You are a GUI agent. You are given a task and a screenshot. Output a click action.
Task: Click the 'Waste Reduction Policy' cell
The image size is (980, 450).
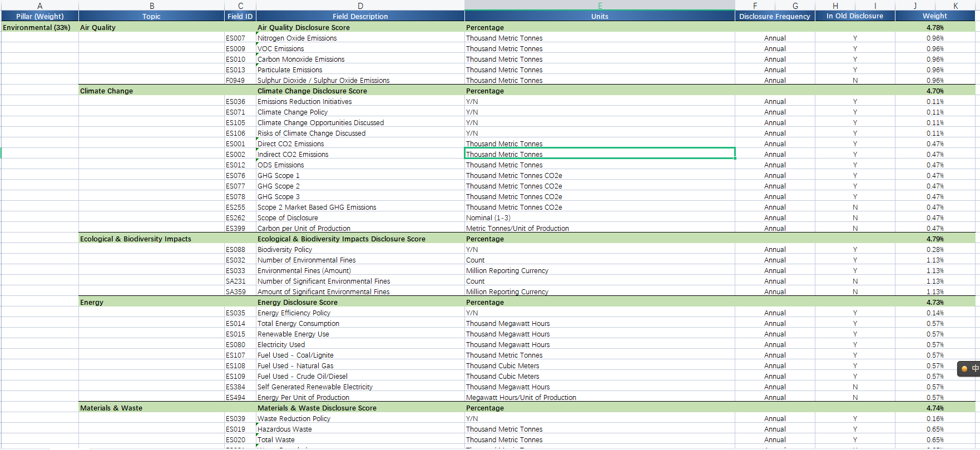(360, 418)
